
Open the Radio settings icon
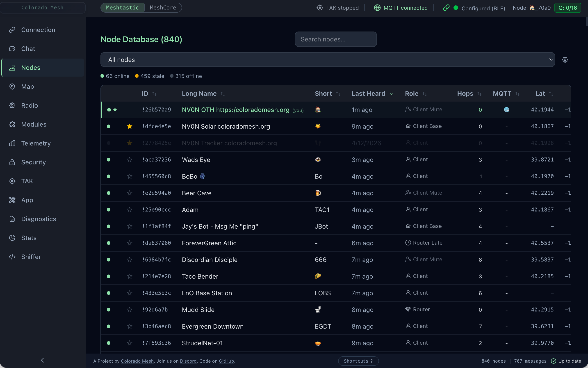tap(12, 105)
